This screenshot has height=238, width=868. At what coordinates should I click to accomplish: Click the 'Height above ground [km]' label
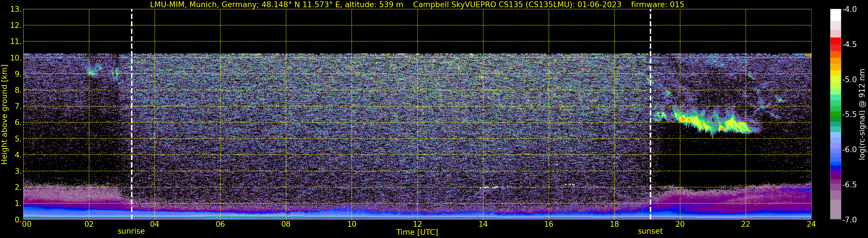coord(4,114)
